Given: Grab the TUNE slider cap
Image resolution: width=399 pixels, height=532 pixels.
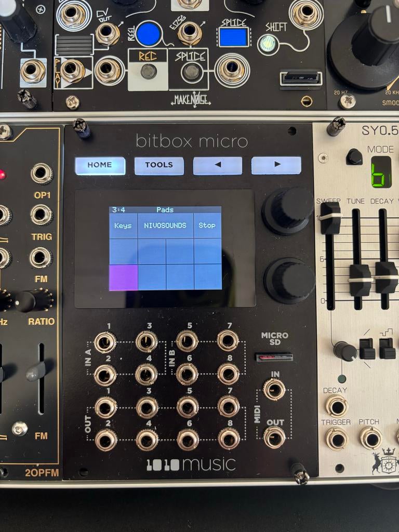Looking at the screenshot, I should click(x=360, y=281).
